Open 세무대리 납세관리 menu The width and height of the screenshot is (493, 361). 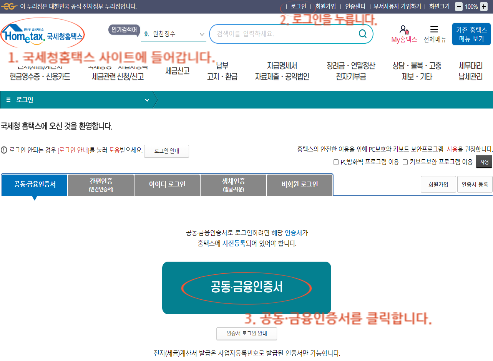click(x=470, y=71)
